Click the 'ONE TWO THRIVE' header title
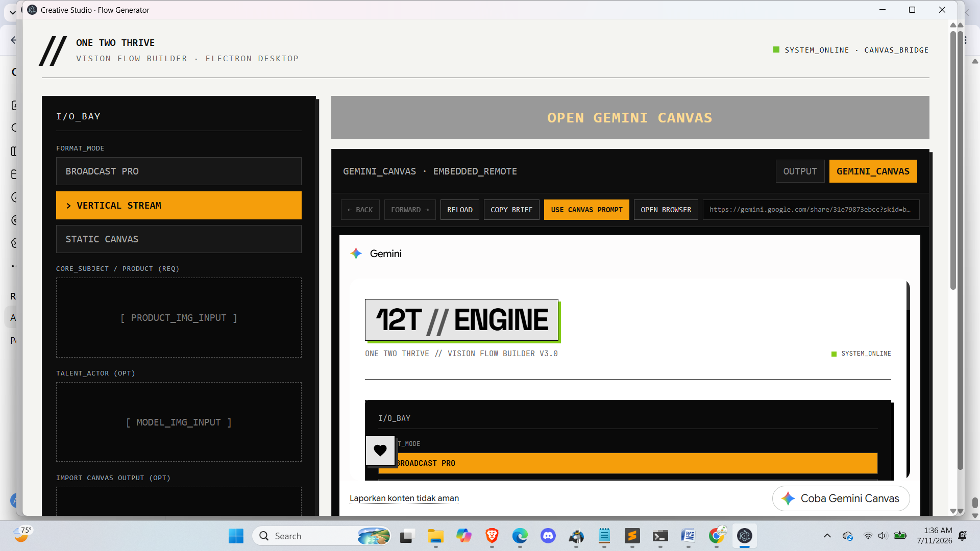Image resolution: width=980 pixels, height=551 pixels. pyautogui.click(x=115, y=43)
